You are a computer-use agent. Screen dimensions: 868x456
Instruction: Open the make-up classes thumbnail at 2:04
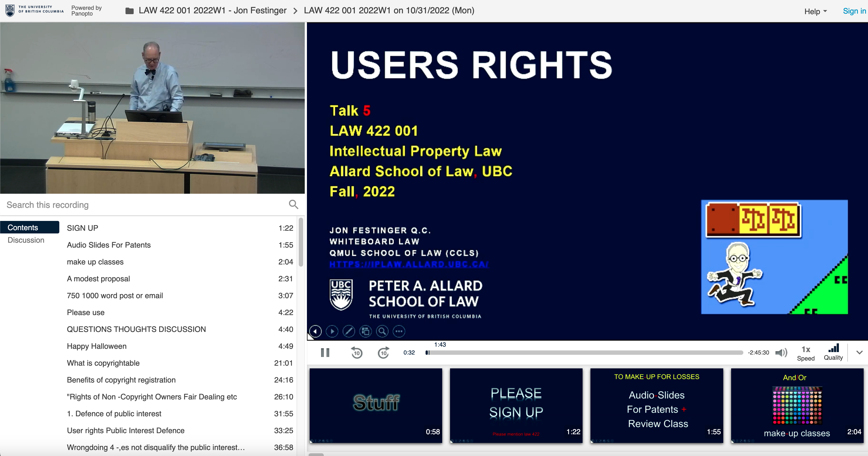pos(797,405)
